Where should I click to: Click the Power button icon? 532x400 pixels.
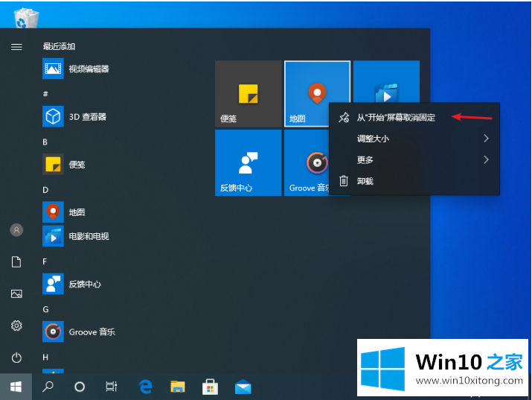tap(16, 358)
